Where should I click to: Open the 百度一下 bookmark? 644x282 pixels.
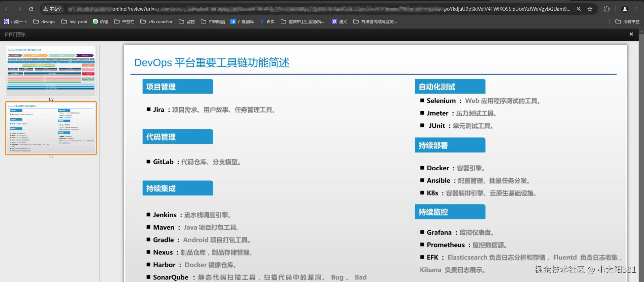[x=15, y=21]
